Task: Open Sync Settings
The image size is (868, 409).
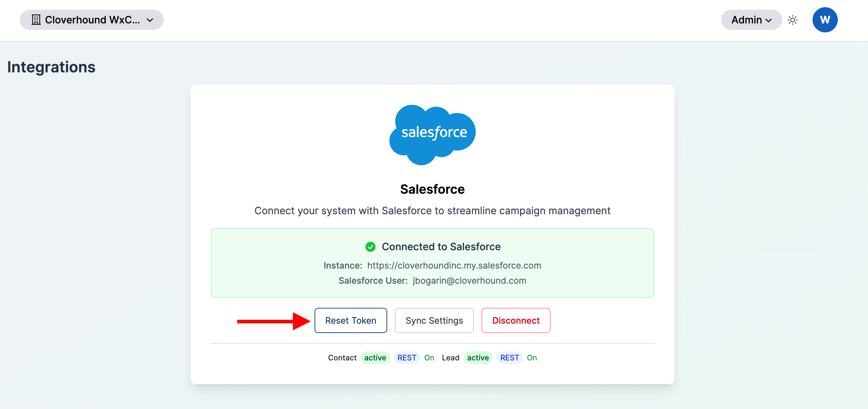Action: point(434,320)
